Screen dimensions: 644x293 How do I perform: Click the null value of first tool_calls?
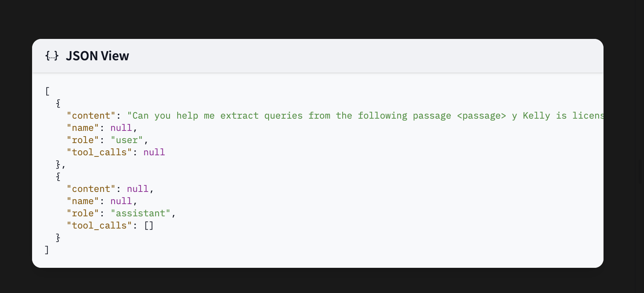[x=154, y=152]
